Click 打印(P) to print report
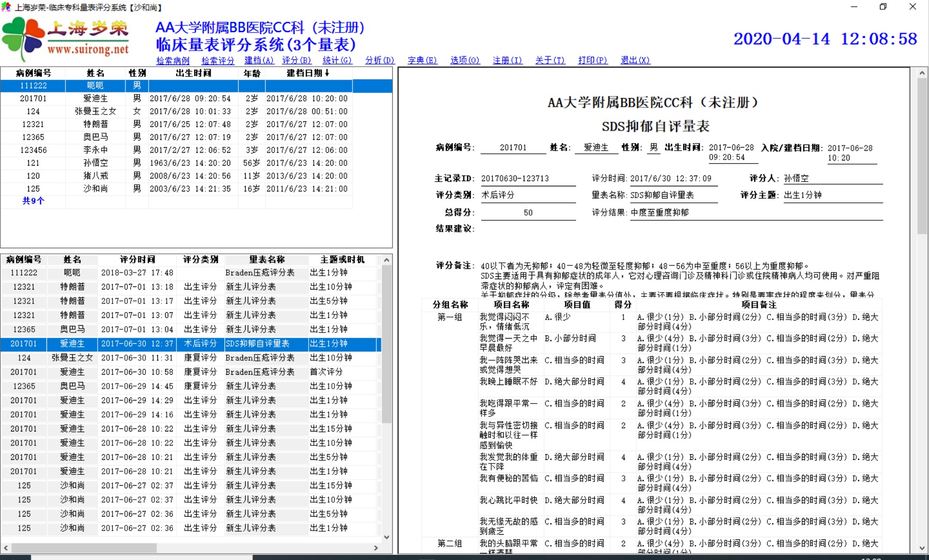 click(x=592, y=60)
